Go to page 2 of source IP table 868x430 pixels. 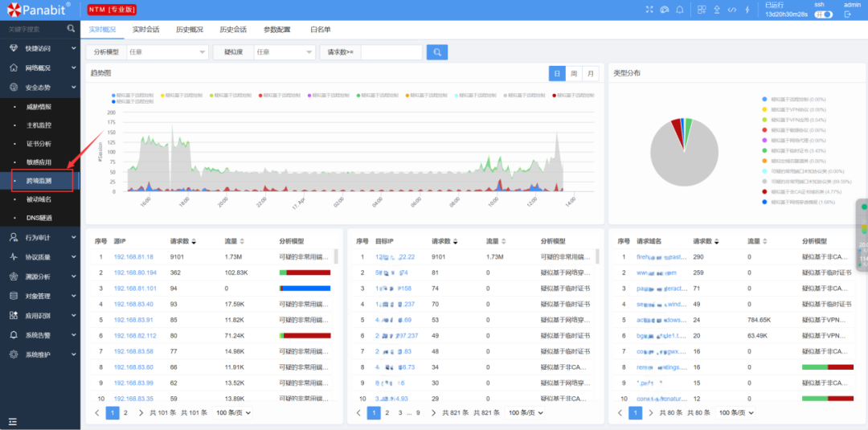click(x=125, y=412)
